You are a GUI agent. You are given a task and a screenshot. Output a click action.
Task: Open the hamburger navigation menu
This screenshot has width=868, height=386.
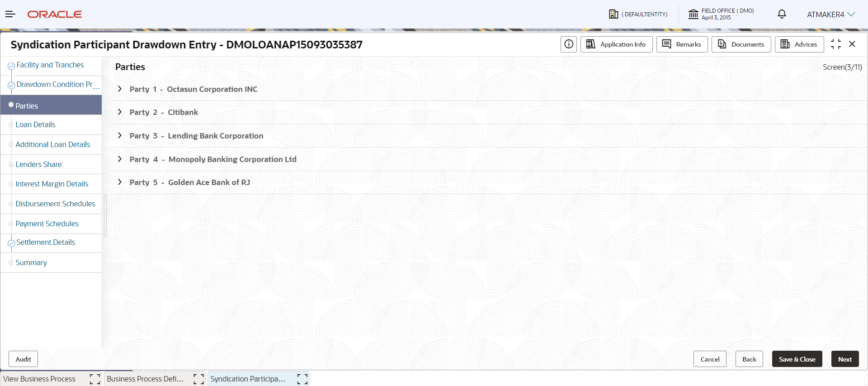click(x=10, y=14)
